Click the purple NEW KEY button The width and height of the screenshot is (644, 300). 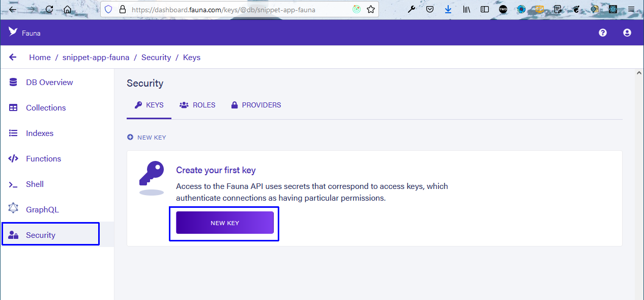click(x=225, y=223)
